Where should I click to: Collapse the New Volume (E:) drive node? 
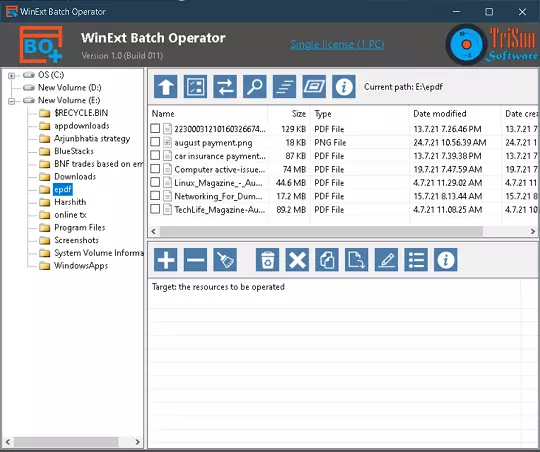11,101
